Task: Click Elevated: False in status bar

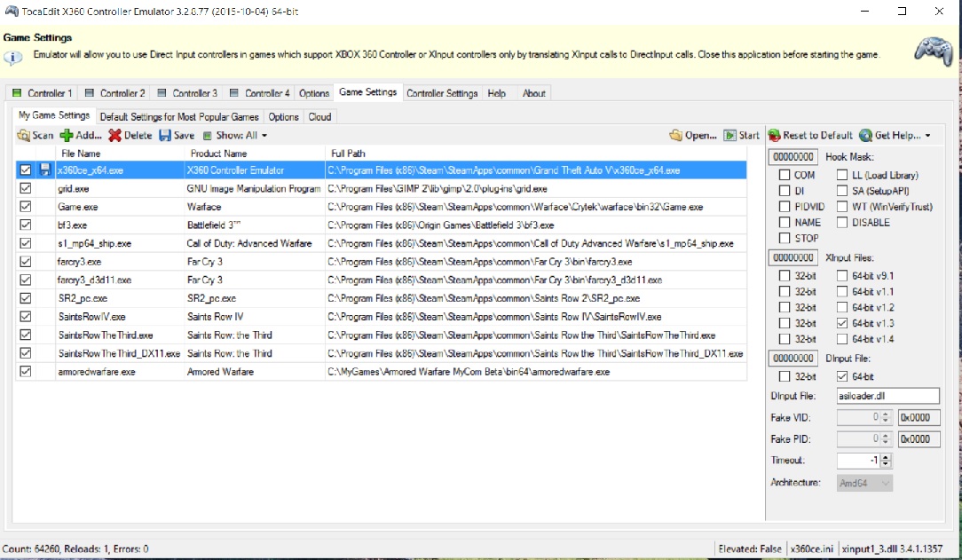Action: click(x=750, y=549)
